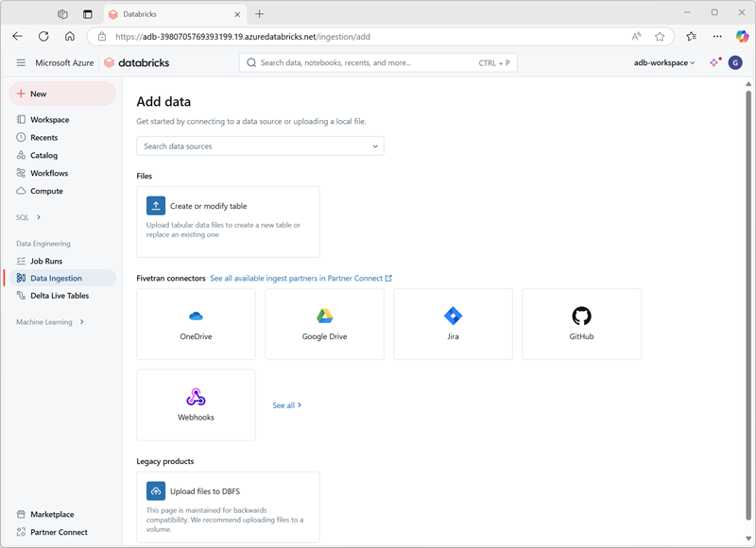Open the user avatar G menu
The width and height of the screenshot is (756, 548).
click(735, 62)
